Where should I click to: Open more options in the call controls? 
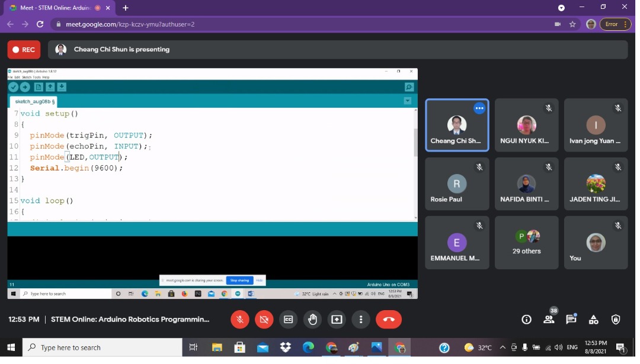[360, 319]
